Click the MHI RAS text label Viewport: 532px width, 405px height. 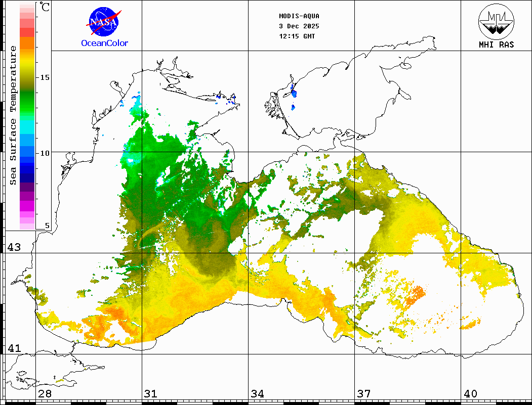click(496, 44)
